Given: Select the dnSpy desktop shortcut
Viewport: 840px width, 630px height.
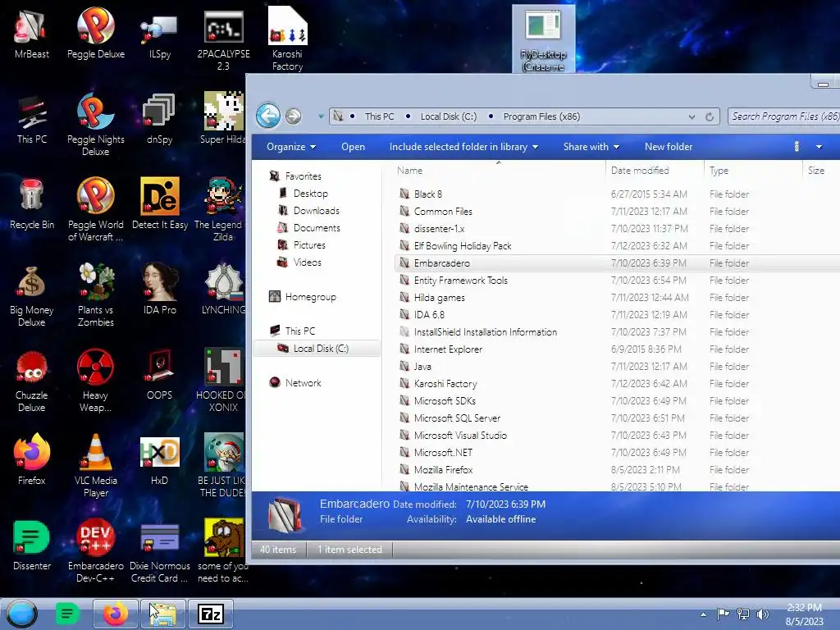Looking at the screenshot, I should [159, 120].
